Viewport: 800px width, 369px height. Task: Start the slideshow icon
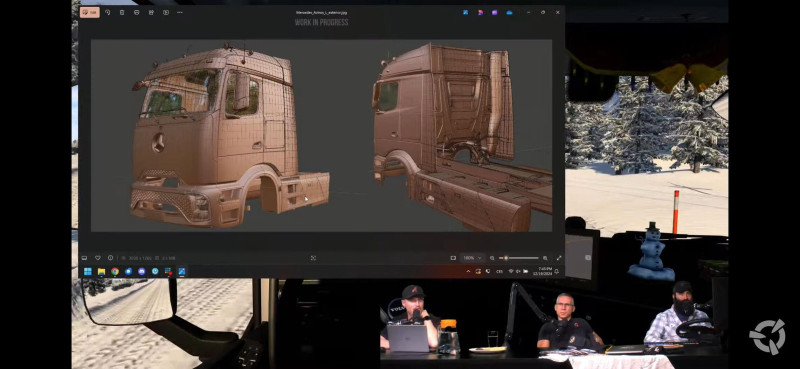point(166,12)
